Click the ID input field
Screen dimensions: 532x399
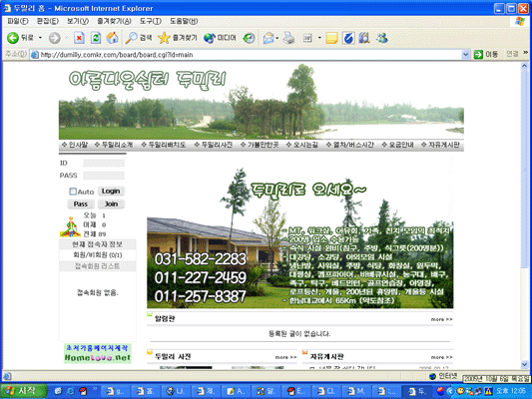tap(104, 164)
